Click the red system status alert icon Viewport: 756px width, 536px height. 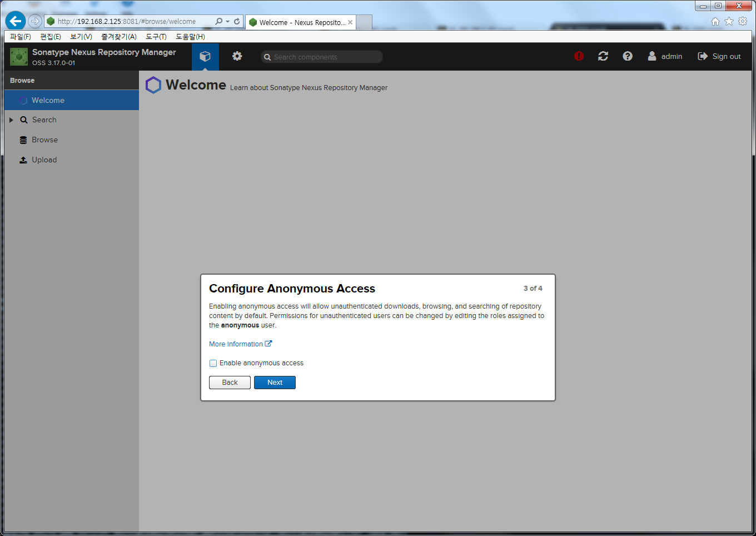tap(579, 56)
